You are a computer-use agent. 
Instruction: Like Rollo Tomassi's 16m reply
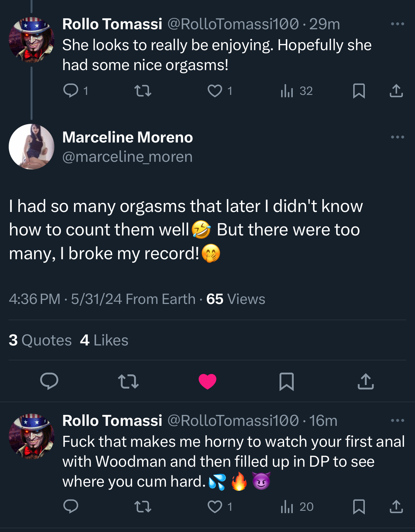[215, 507]
